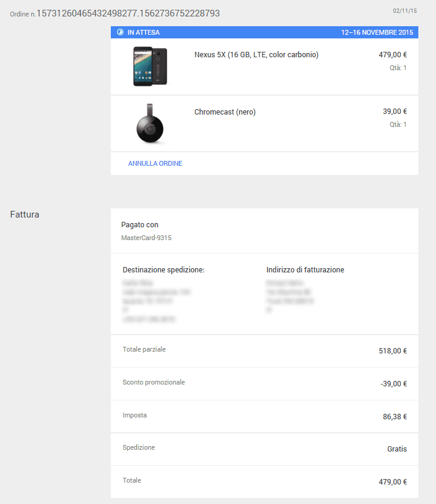436x504 pixels.
Task: Click the Destinazione spedizione heading
Action: [x=163, y=270]
